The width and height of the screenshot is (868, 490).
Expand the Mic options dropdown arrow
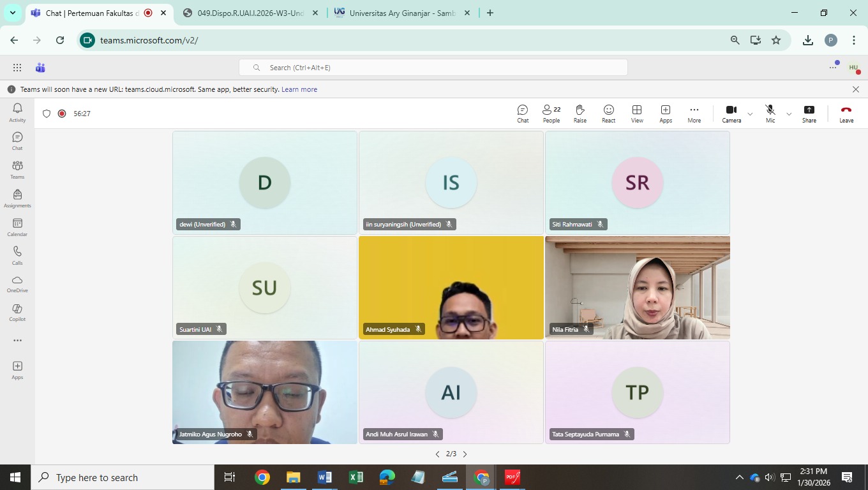[789, 114]
